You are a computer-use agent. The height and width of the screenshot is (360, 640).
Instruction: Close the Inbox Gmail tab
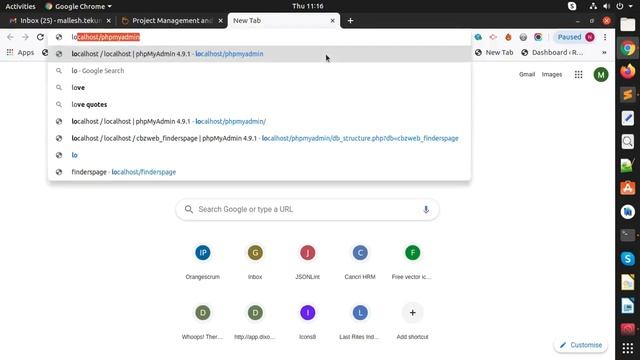point(109,20)
